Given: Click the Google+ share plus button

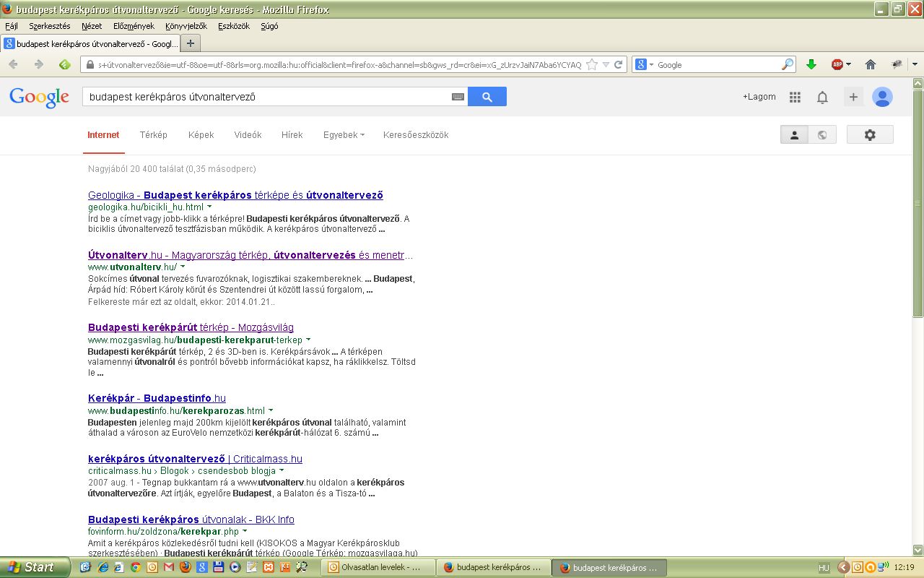Looking at the screenshot, I should pyautogui.click(x=853, y=97).
